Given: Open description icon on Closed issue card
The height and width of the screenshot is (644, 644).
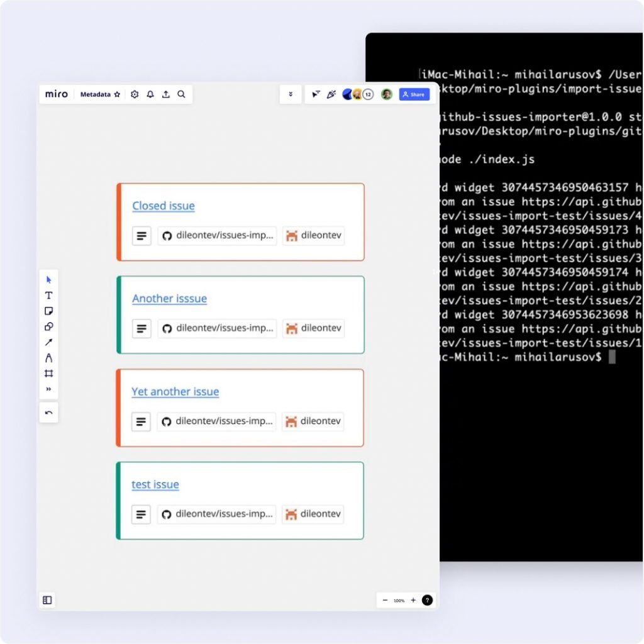Looking at the screenshot, I should coord(142,236).
